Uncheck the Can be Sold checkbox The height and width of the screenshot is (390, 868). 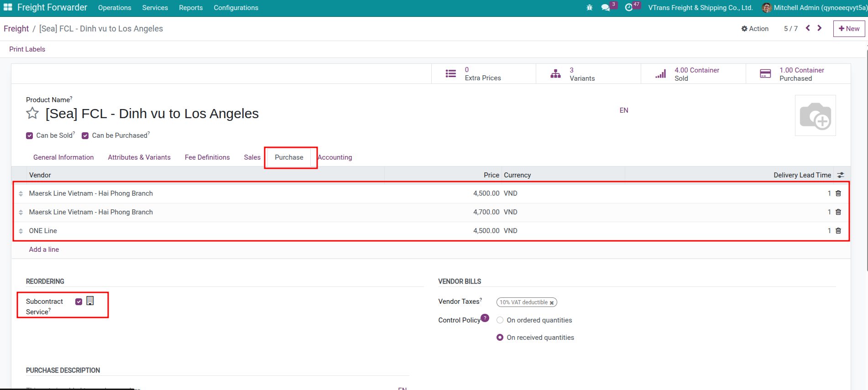coord(30,135)
